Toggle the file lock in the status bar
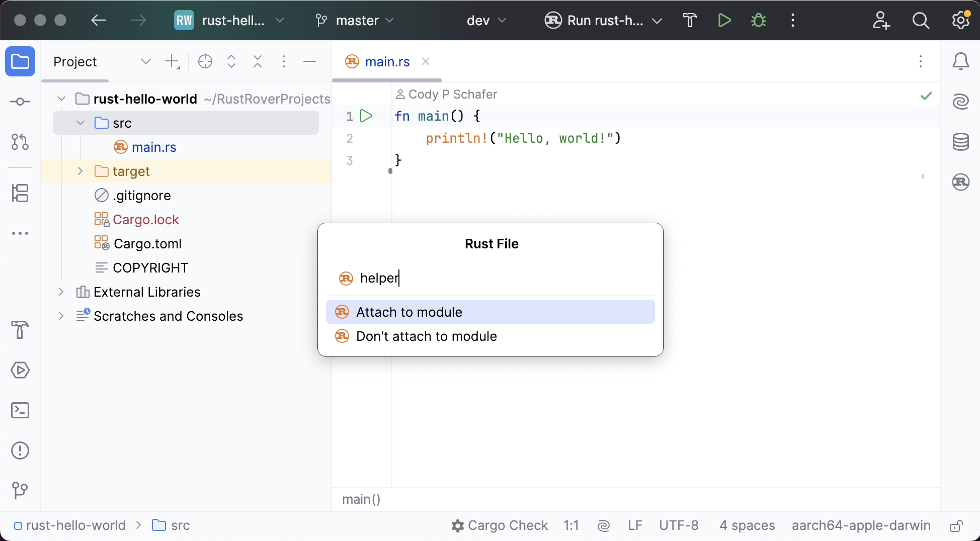980x541 pixels. click(955, 525)
